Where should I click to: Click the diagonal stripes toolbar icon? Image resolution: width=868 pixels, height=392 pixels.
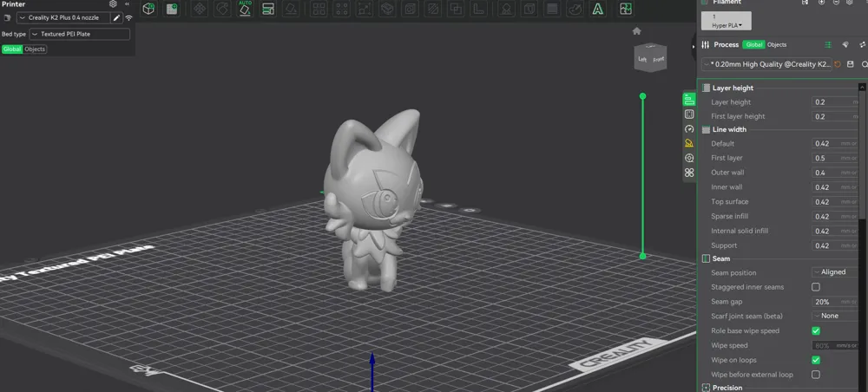tap(433, 9)
